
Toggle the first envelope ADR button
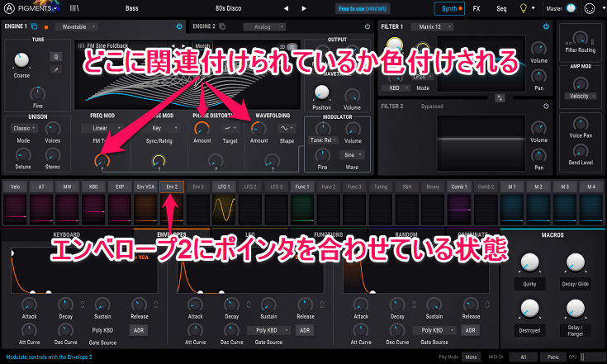coord(139,330)
